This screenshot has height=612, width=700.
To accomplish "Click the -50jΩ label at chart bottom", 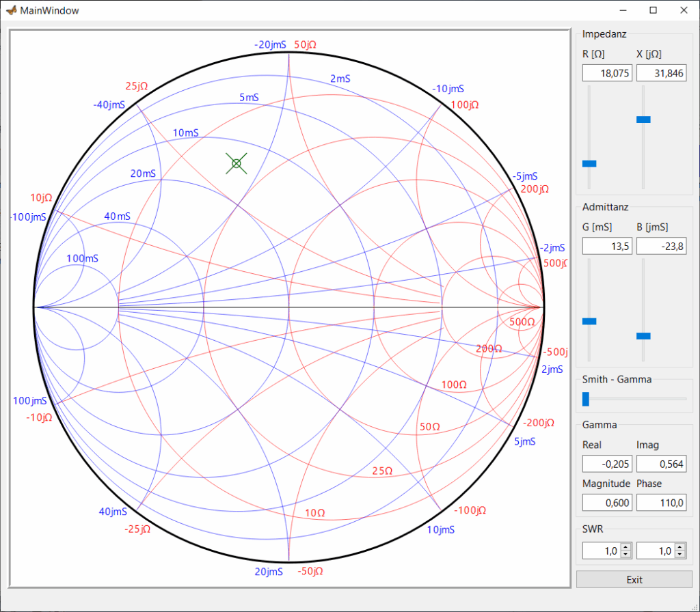I will pyautogui.click(x=310, y=572).
